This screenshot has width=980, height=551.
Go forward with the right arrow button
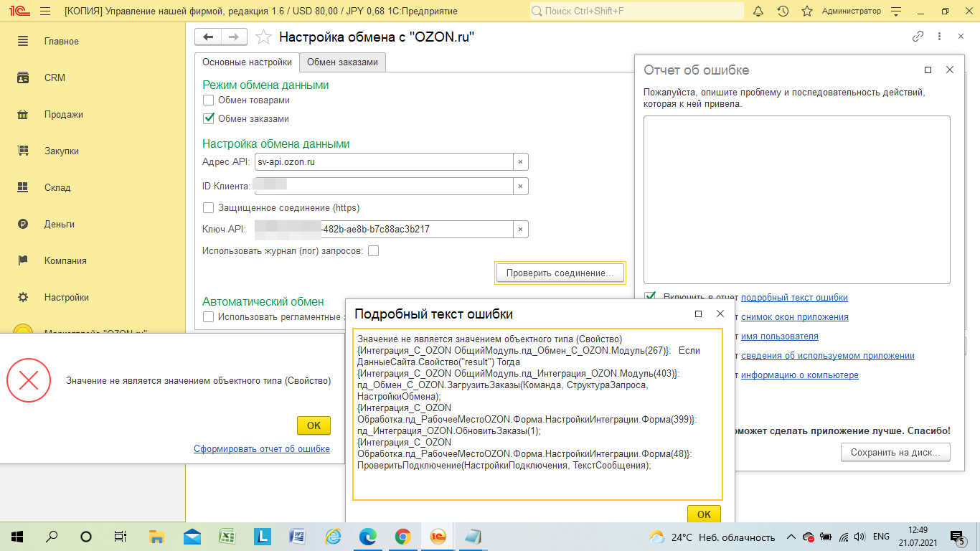point(234,37)
